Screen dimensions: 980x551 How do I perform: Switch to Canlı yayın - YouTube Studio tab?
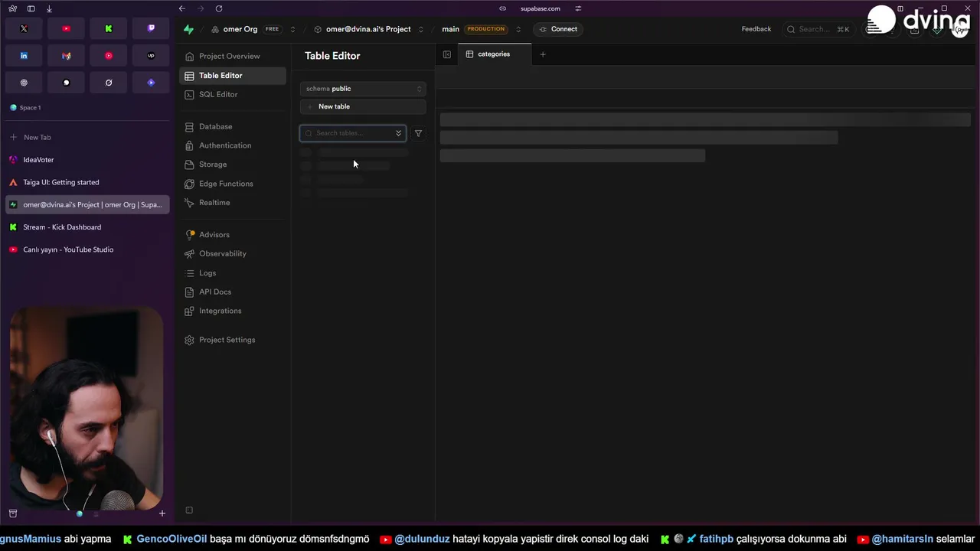tap(87, 249)
